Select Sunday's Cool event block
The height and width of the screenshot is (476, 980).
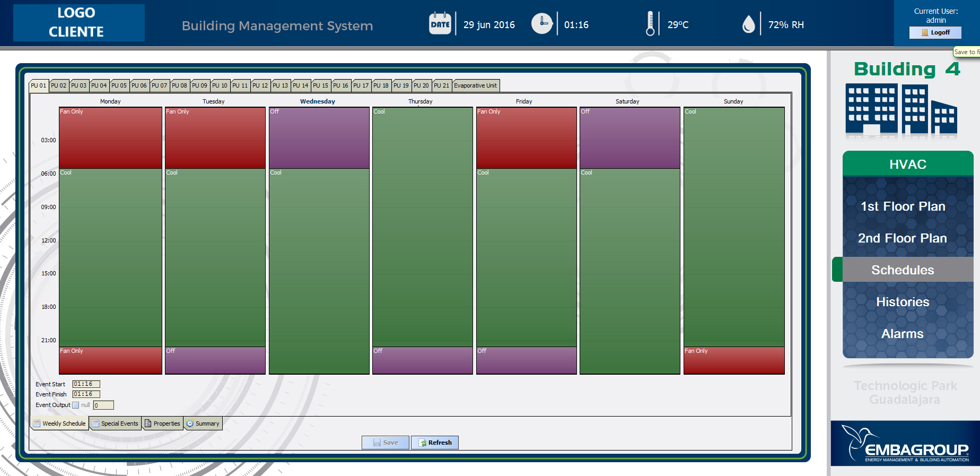(734, 227)
